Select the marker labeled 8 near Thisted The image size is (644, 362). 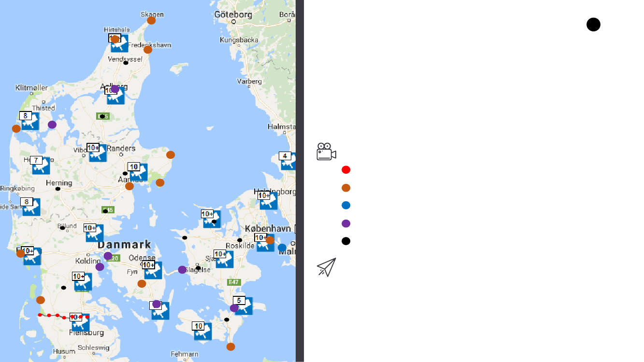tap(30, 121)
